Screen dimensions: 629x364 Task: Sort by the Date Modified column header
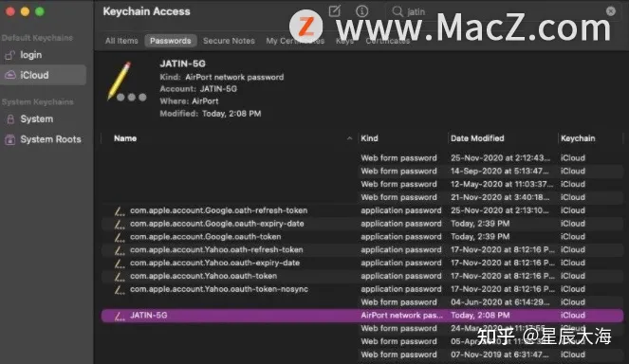pyautogui.click(x=477, y=138)
